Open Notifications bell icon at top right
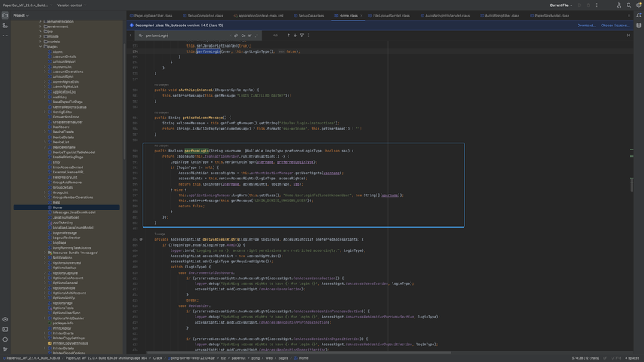Image resolution: width=644 pixels, height=362 pixels. (x=639, y=15)
